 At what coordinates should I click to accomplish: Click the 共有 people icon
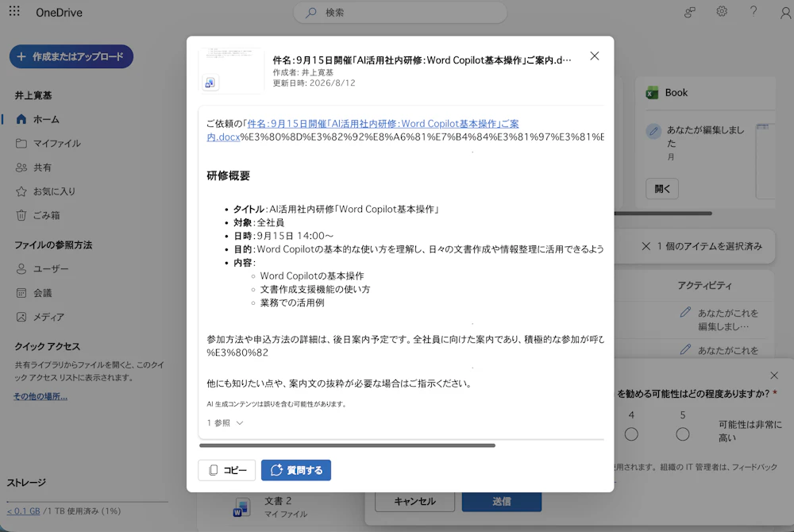(21, 168)
